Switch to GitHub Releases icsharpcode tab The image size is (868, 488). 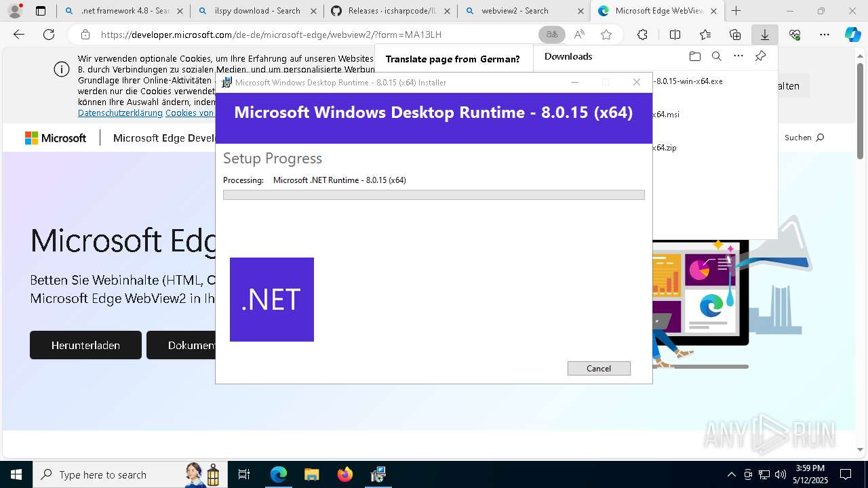(x=391, y=11)
